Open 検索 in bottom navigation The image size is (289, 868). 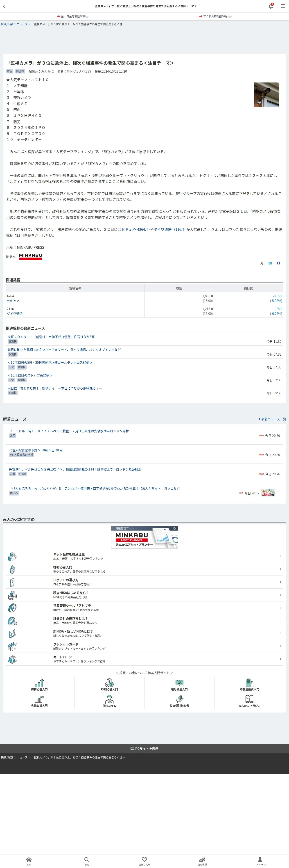[87, 861]
